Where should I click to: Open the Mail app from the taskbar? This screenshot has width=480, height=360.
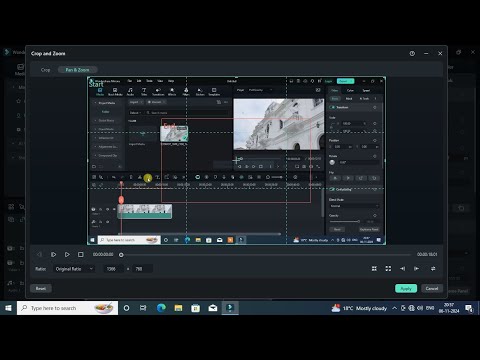click(213, 308)
